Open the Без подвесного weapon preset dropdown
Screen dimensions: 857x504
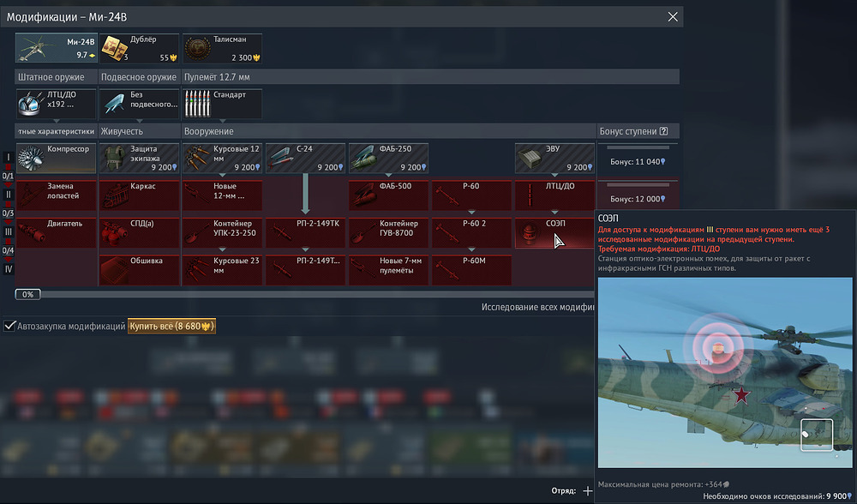pos(139,105)
